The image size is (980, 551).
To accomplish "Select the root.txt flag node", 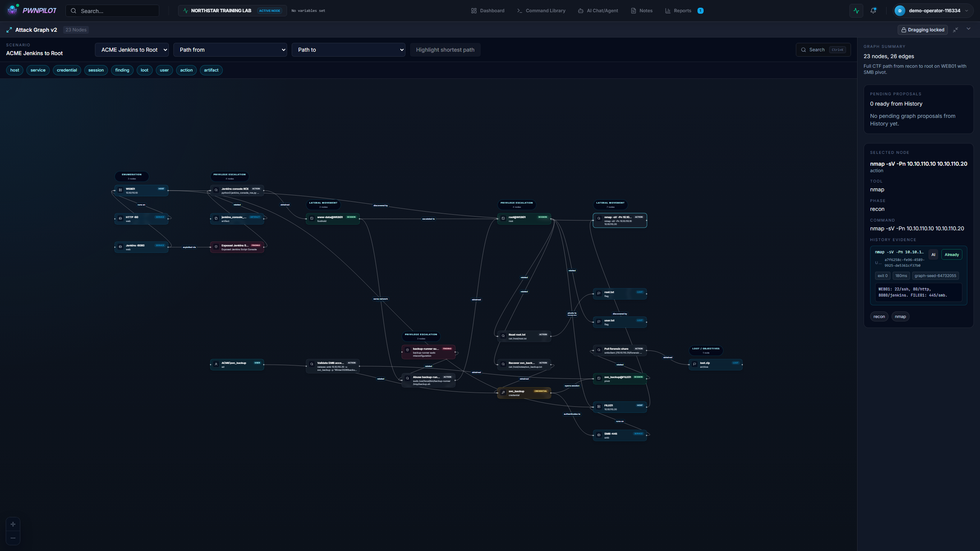I will pyautogui.click(x=620, y=294).
